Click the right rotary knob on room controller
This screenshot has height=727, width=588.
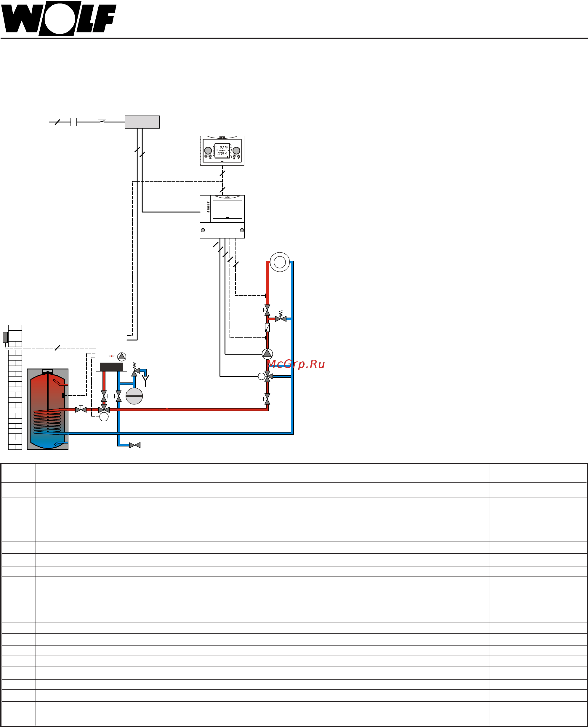pyautogui.click(x=236, y=150)
